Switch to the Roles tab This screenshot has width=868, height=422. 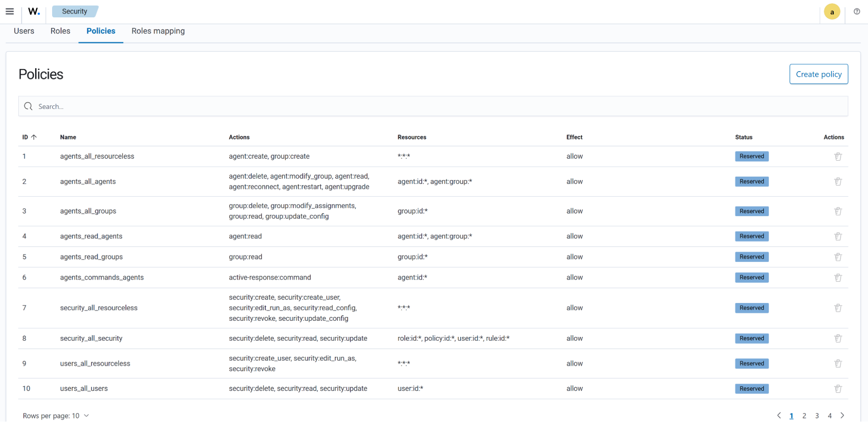pos(60,31)
